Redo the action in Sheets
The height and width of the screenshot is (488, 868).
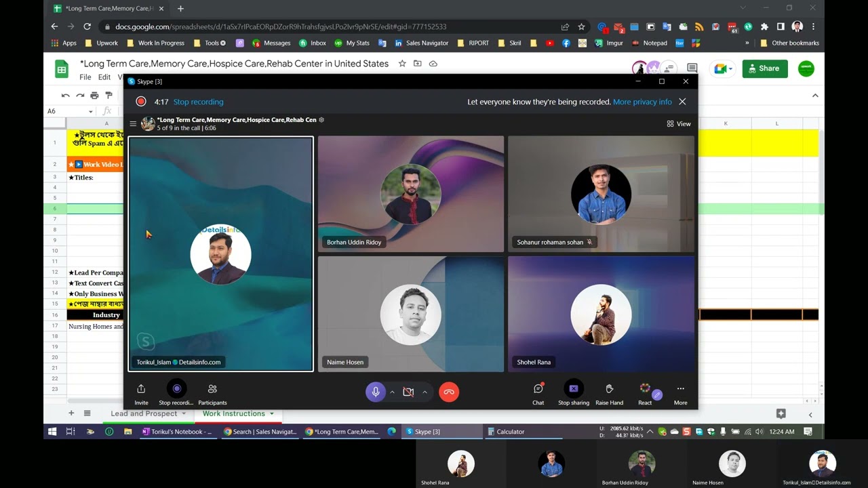80,96
